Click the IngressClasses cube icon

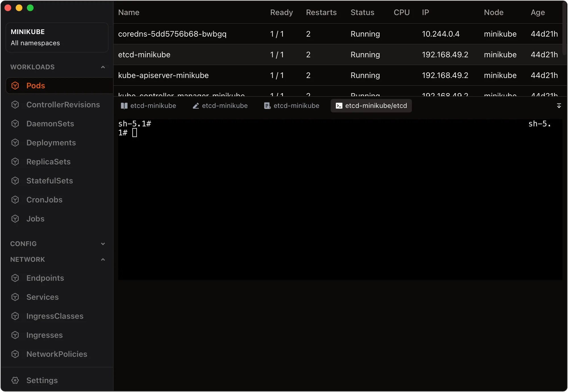click(x=15, y=316)
